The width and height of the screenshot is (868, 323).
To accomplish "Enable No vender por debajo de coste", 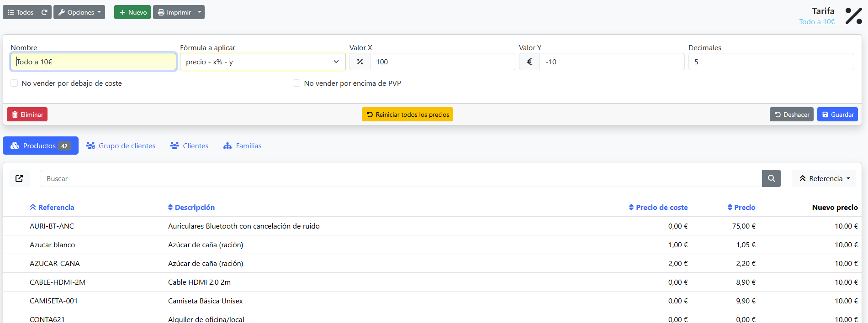I will pyautogui.click(x=14, y=83).
